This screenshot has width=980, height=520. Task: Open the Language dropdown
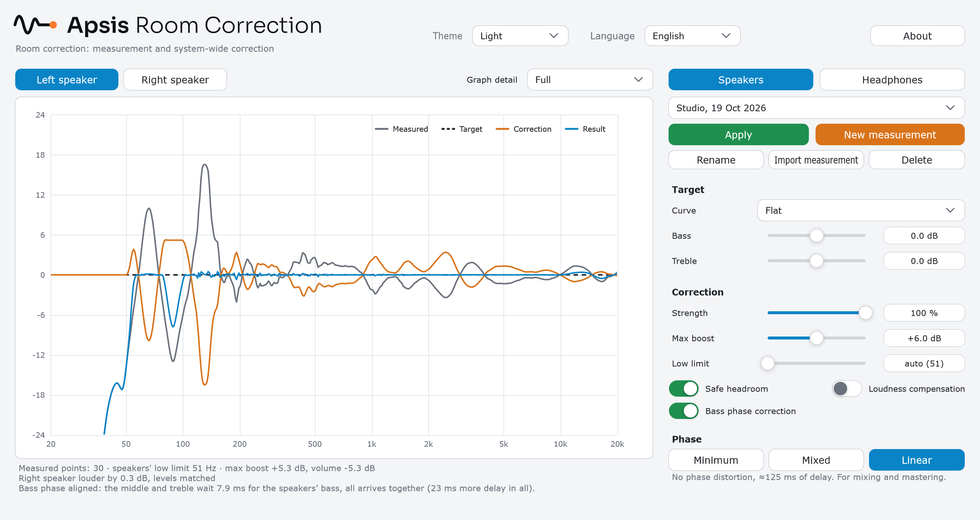692,36
